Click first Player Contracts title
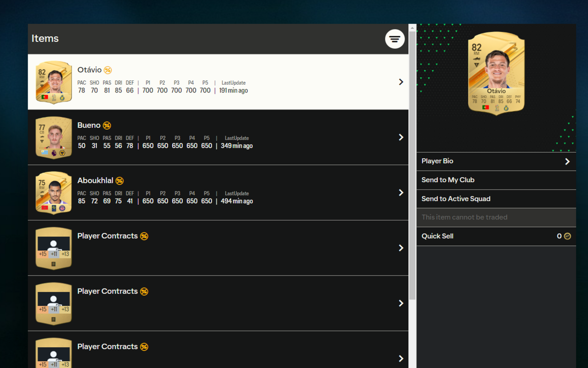The height and width of the screenshot is (368, 588). point(107,236)
